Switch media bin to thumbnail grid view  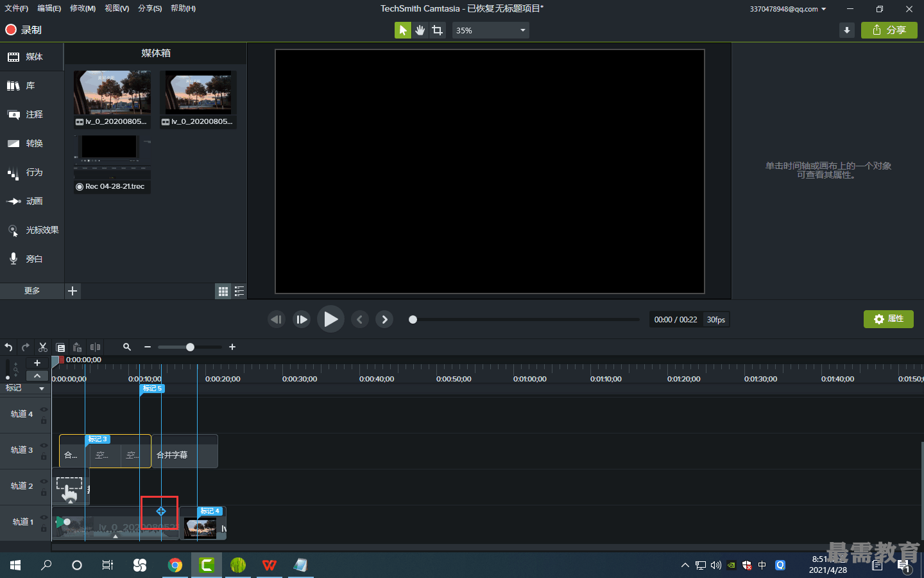[223, 292]
